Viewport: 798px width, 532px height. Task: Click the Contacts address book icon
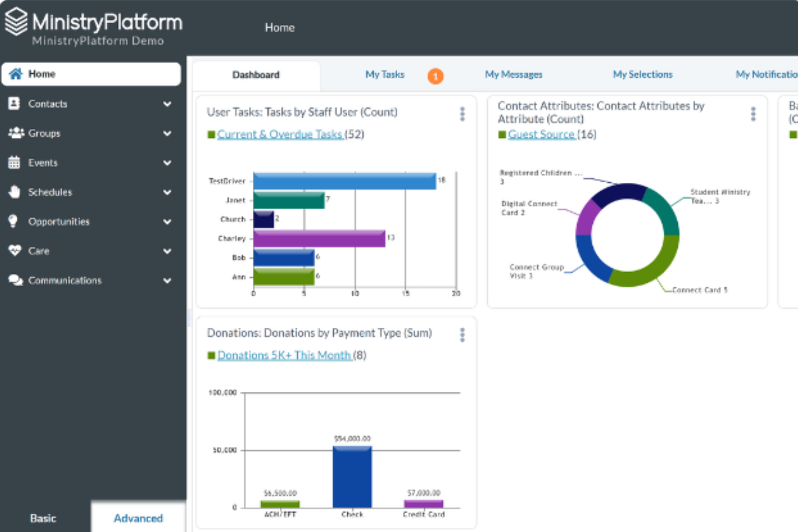[15, 103]
